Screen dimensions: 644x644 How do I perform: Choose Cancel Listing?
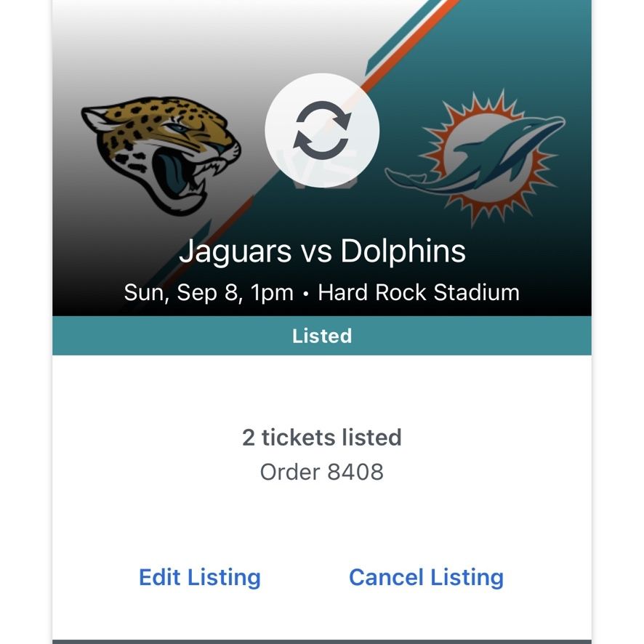[427, 577]
